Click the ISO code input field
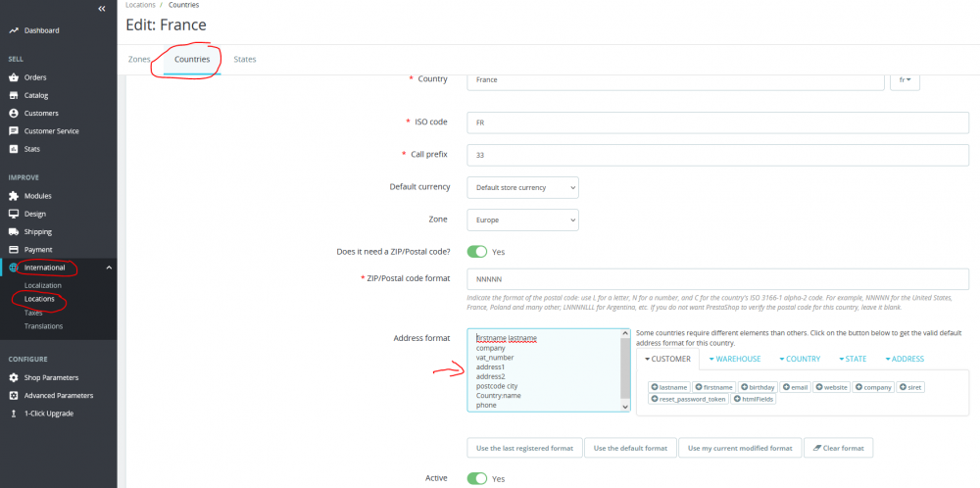The height and width of the screenshot is (488, 980). pyautogui.click(x=717, y=122)
